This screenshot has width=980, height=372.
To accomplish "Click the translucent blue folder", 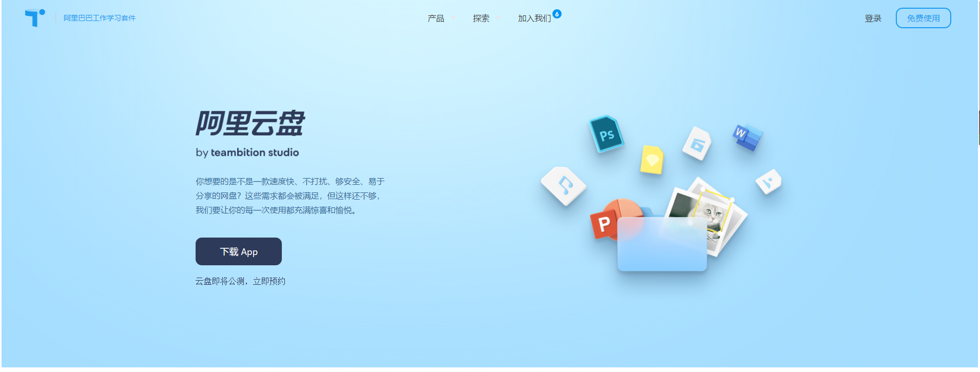I will pos(662,244).
